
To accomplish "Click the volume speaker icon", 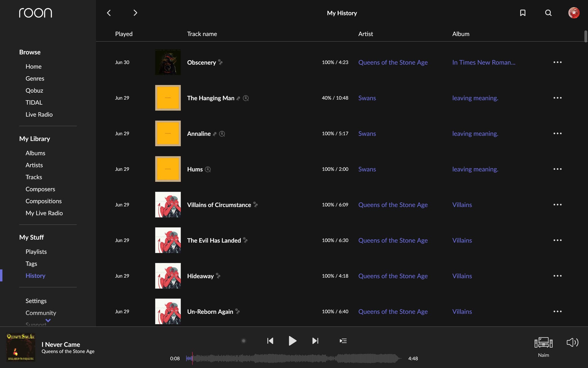I will point(572,342).
